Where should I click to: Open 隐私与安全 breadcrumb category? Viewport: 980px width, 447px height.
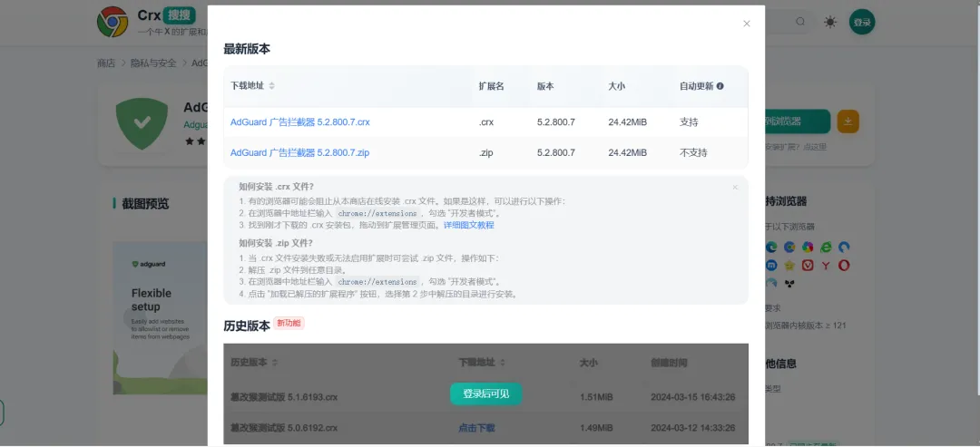click(x=153, y=63)
